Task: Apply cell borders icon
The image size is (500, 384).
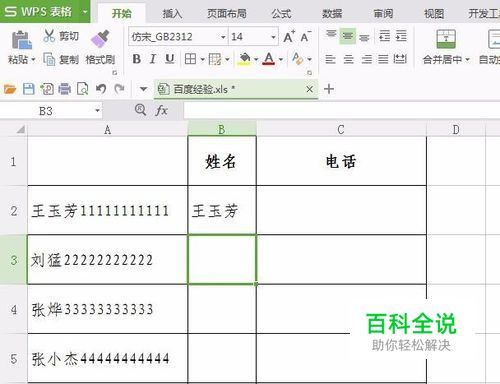Action: [x=190, y=59]
